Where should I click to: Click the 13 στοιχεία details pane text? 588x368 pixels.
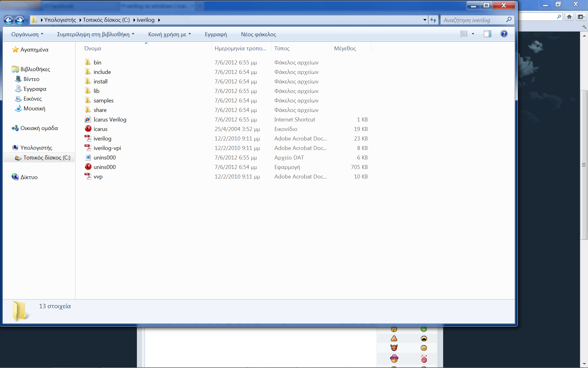(x=55, y=306)
